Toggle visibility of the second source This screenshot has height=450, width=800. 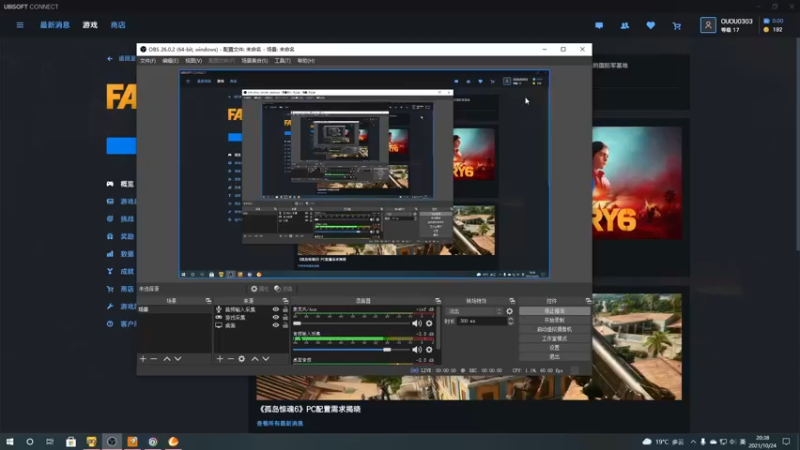pyautogui.click(x=276, y=317)
